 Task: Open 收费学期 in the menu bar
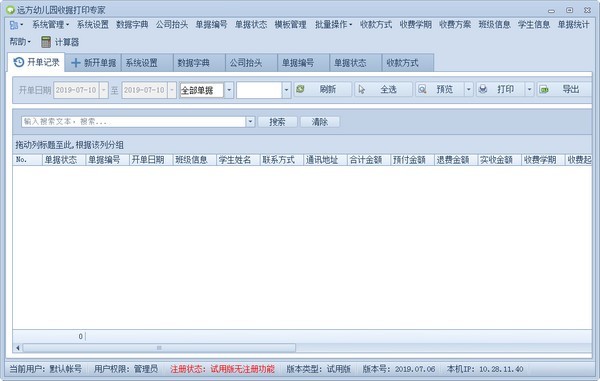click(x=416, y=25)
